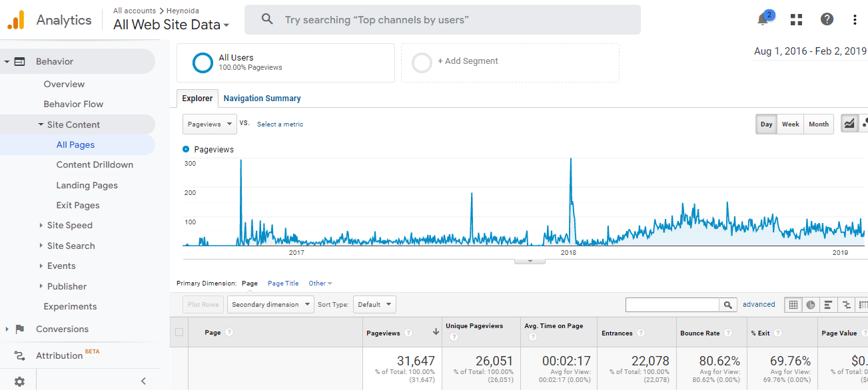The width and height of the screenshot is (868, 390).
Task: Select the performance bar table view icon
Action: [x=827, y=304]
